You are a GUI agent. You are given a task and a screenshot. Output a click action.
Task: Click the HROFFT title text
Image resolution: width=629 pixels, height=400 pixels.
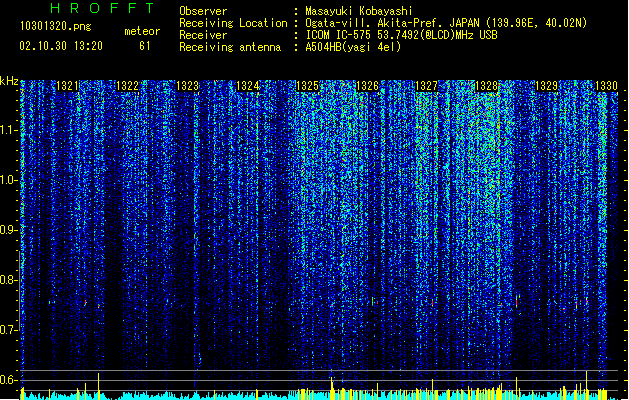102,8
